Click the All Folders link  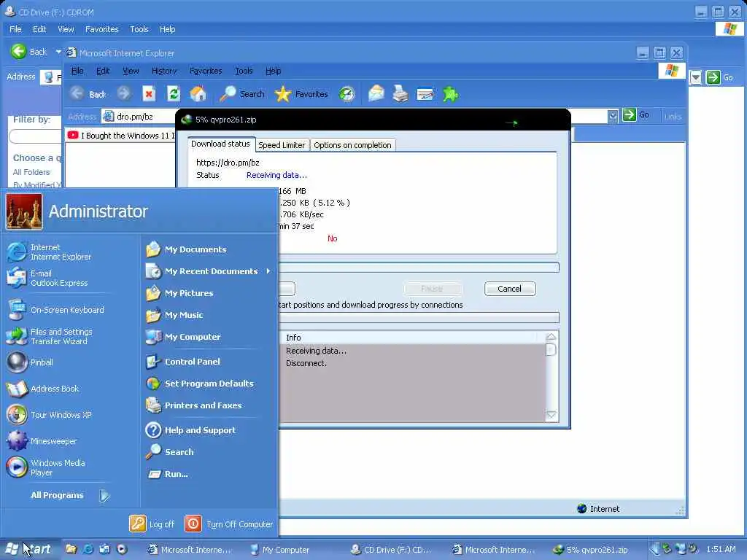[31, 172]
